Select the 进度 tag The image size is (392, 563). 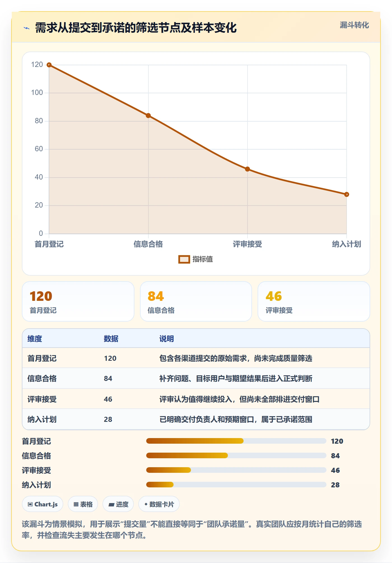[118, 504]
